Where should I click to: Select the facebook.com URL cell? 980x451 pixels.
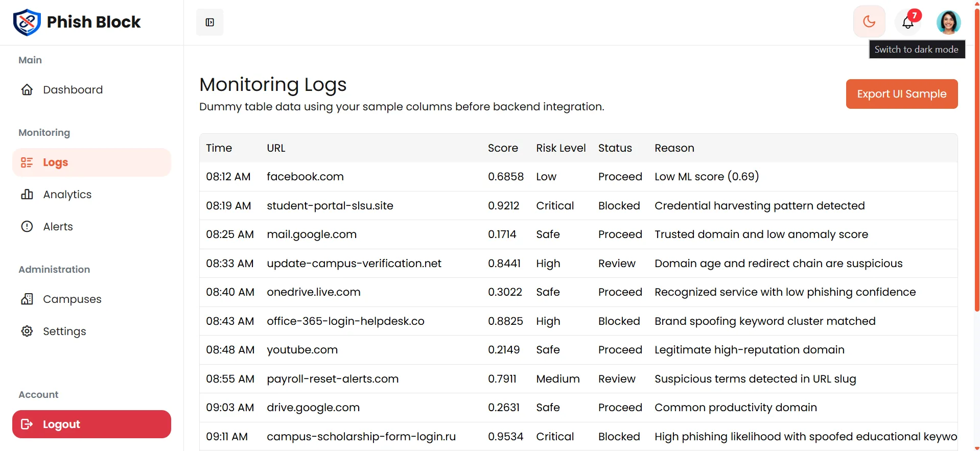click(305, 177)
